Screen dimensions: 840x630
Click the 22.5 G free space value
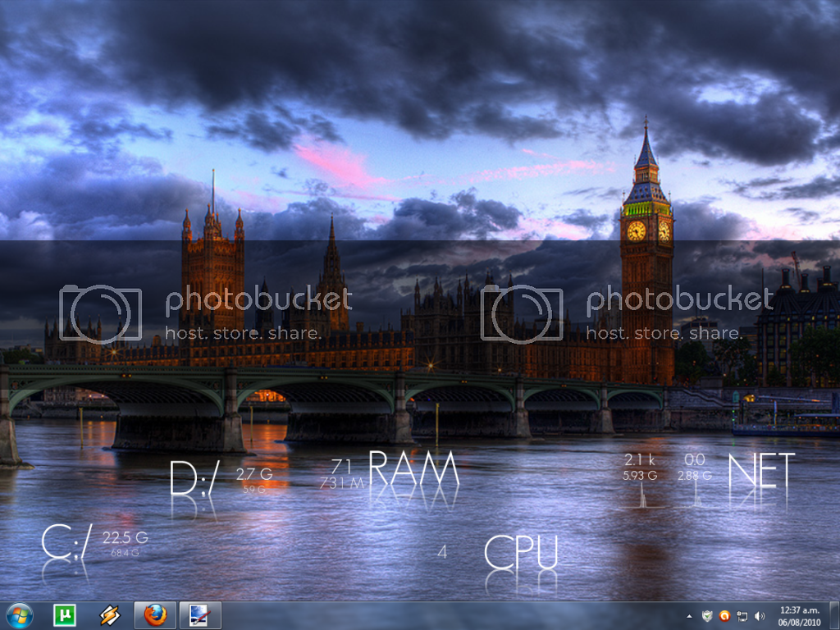[125, 538]
